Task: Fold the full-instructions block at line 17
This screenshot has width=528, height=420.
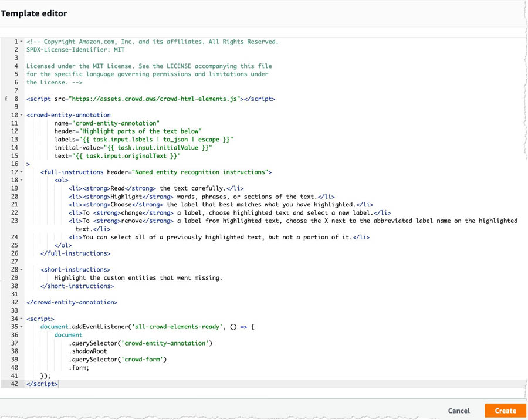Action: tap(22, 172)
